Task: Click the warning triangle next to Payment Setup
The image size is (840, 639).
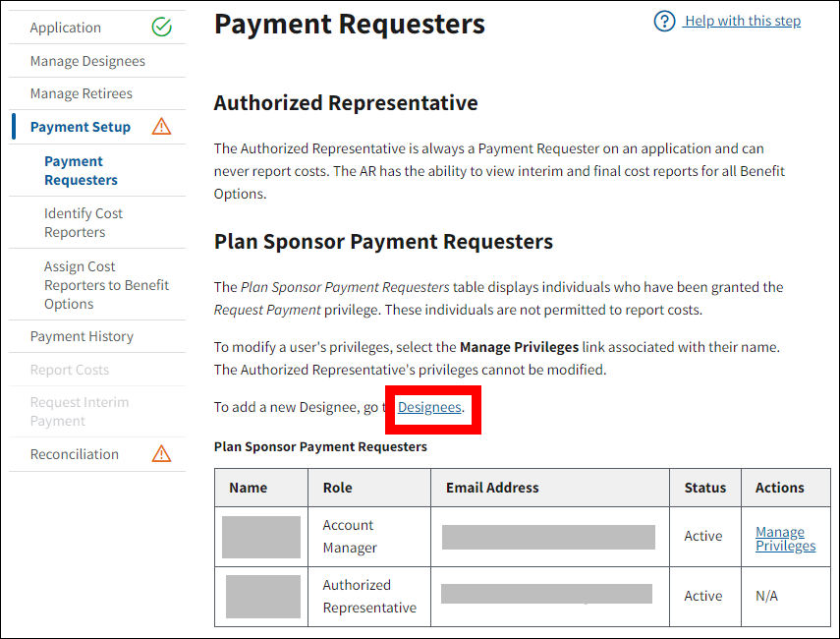Action: 162,127
